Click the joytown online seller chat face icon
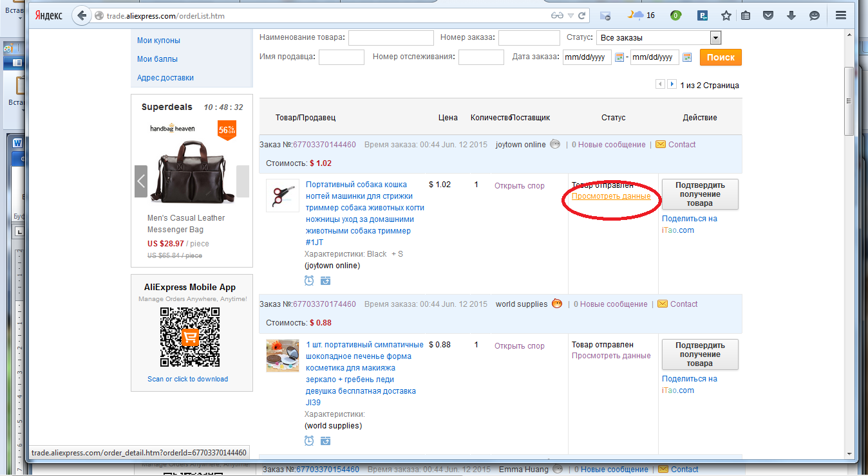868x476 pixels. click(x=555, y=144)
